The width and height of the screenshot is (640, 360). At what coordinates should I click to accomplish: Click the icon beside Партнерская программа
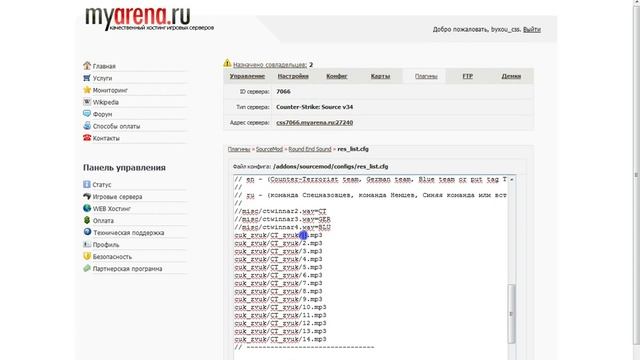[x=87, y=268]
